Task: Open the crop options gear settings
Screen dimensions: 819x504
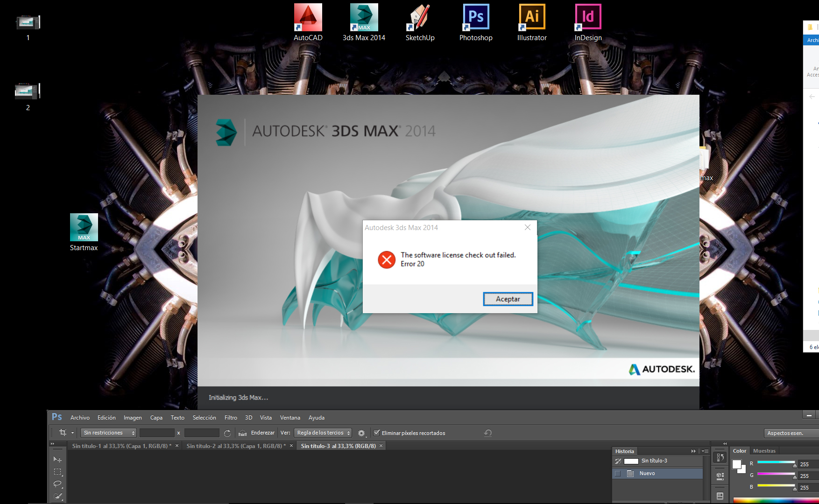Action: pyautogui.click(x=361, y=433)
